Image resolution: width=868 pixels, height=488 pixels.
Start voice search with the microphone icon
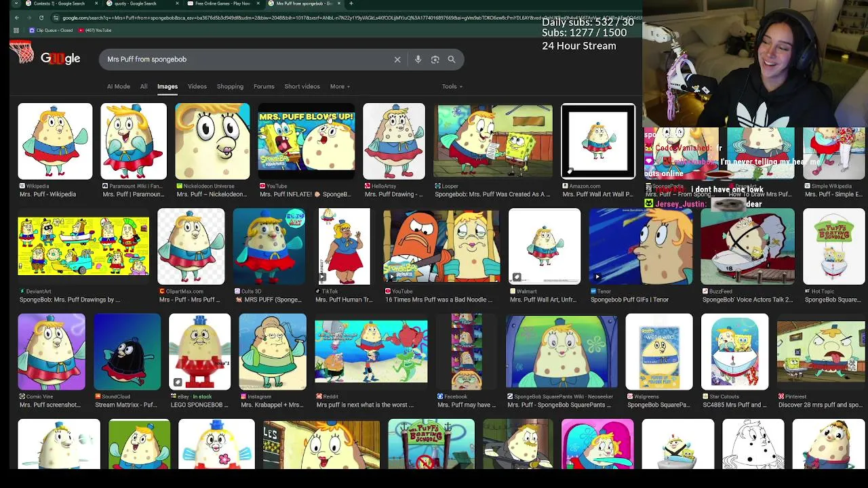click(x=418, y=60)
